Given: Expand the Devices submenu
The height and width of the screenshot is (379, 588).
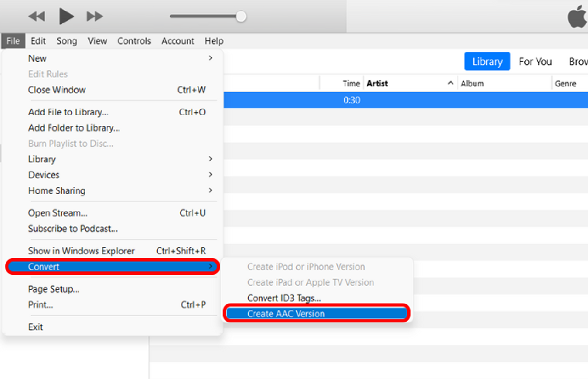Looking at the screenshot, I should (113, 175).
